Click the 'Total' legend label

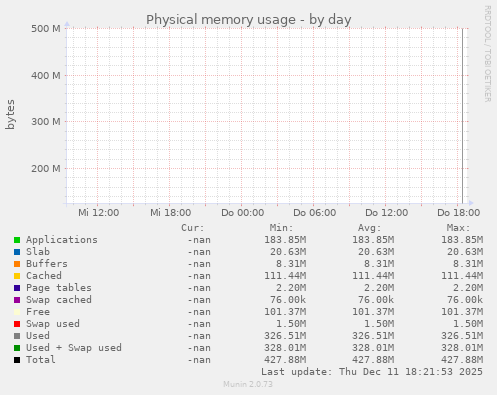pos(41,360)
